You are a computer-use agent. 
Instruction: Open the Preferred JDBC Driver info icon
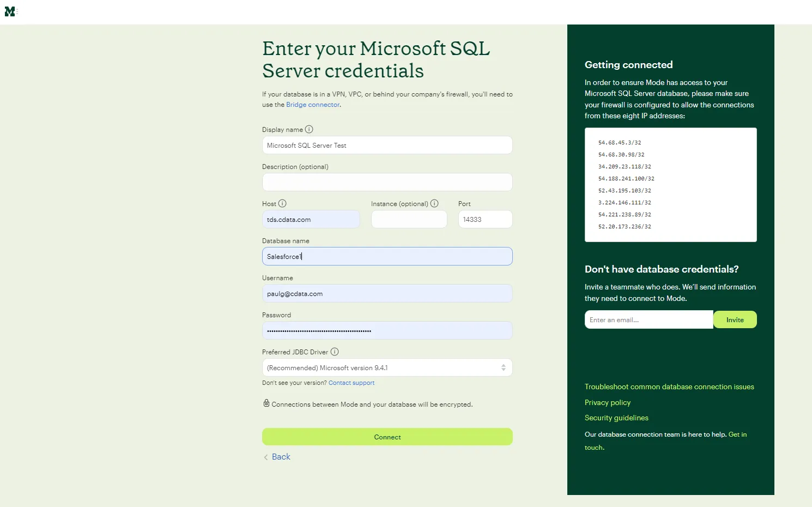(334, 352)
